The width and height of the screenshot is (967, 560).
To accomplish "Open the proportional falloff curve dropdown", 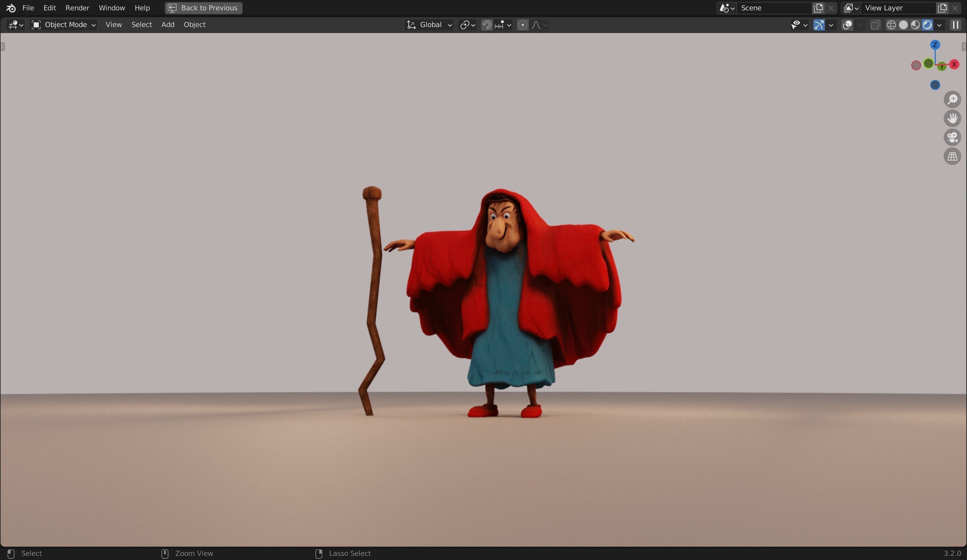I will [x=539, y=25].
